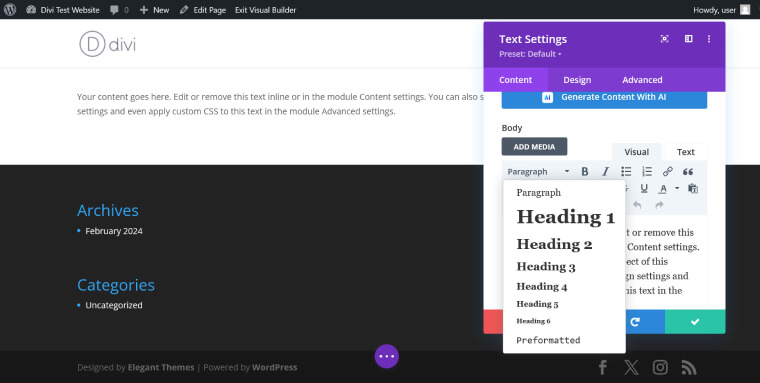Click the blue redo button at panel bottom
760x383 pixels.
tap(645, 321)
